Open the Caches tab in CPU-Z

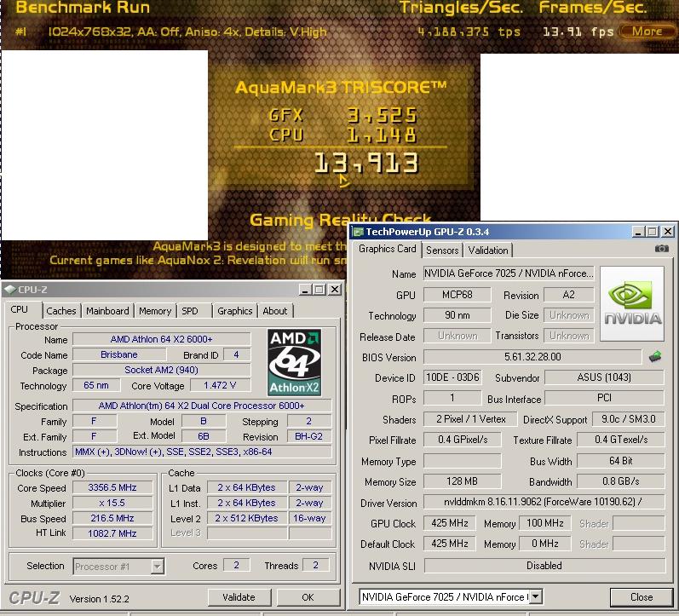coord(61,311)
